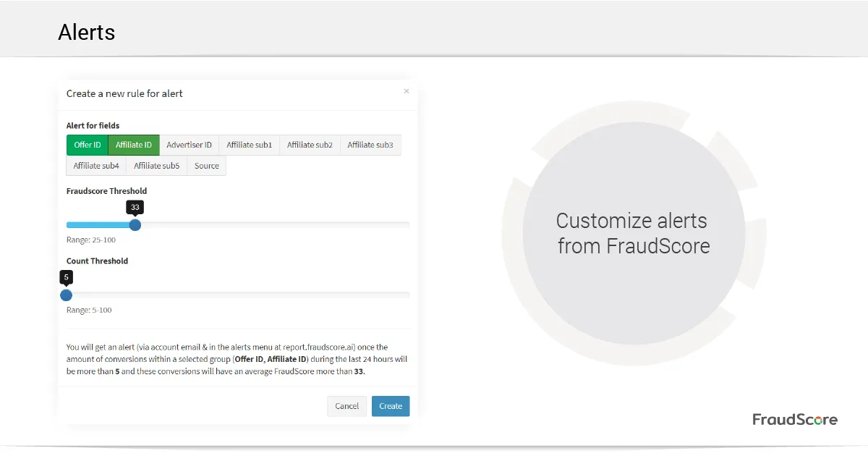Enable the Affiliate sub1 field
This screenshot has height=456, width=868.
coord(249,145)
